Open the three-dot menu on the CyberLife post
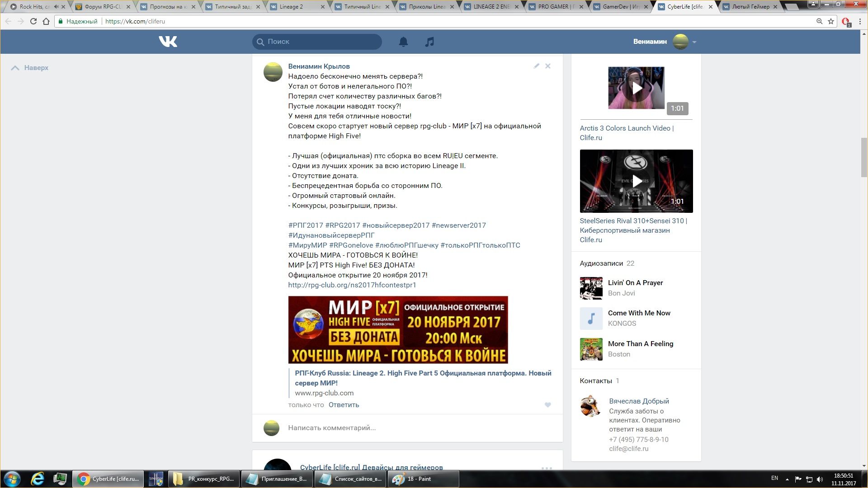The height and width of the screenshot is (488, 868). pos(547,468)
